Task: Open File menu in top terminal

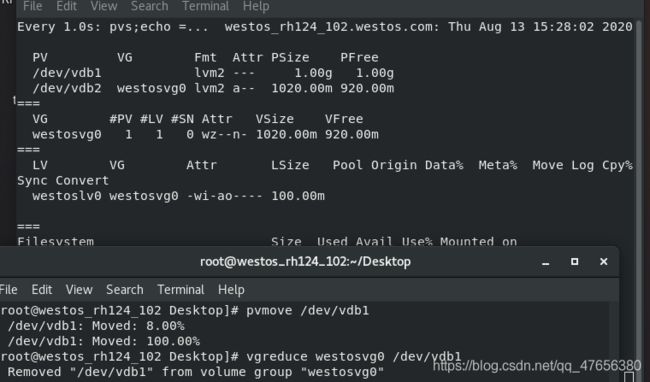Action: coord(32,6)
